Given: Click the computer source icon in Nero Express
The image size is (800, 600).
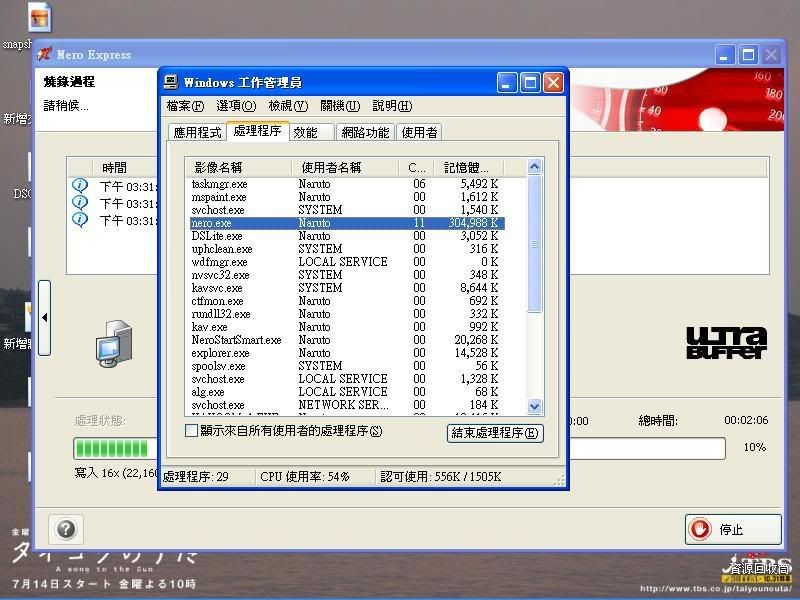Looking at the screenshot, I should point(114,343).
